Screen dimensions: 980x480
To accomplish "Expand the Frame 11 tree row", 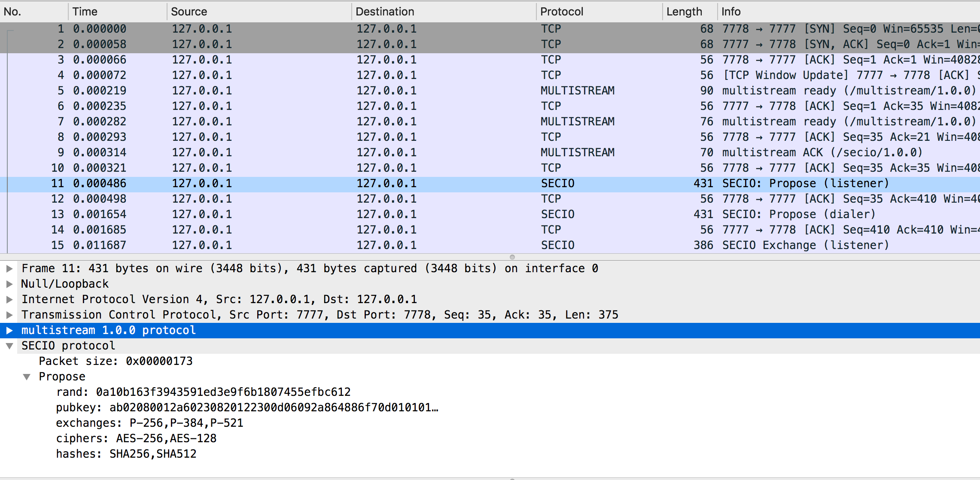I will 9,269.
